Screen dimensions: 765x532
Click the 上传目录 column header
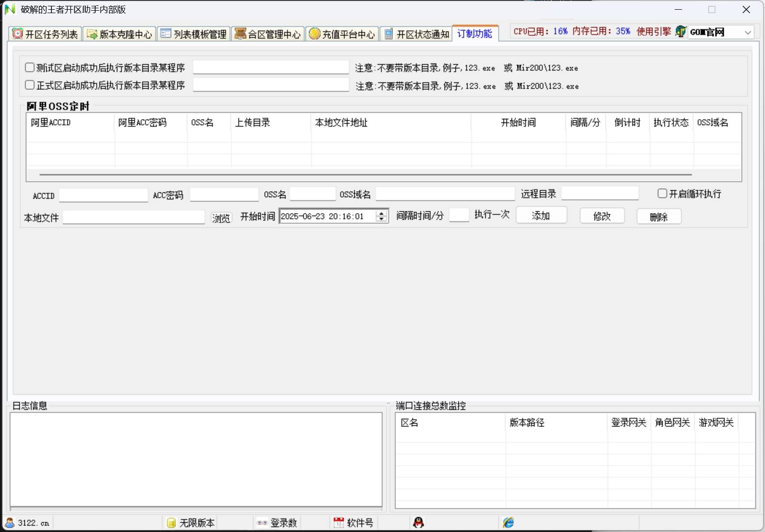271,122
